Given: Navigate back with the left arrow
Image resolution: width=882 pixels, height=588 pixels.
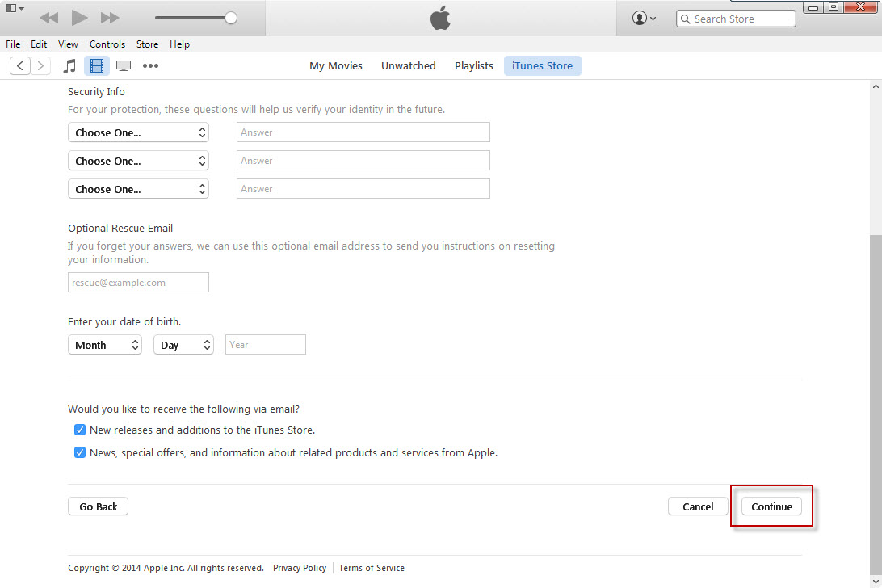Looking at the screenshot, I should 20,66.
